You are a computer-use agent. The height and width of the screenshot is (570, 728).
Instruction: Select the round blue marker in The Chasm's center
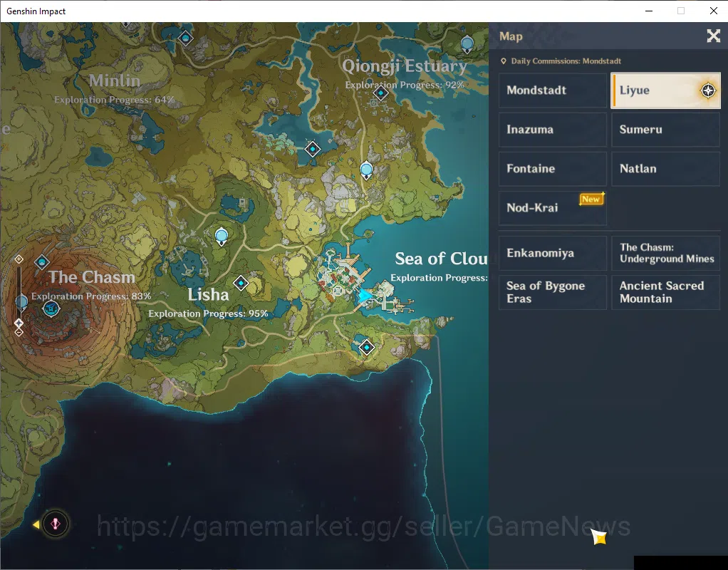click(51, 308)
